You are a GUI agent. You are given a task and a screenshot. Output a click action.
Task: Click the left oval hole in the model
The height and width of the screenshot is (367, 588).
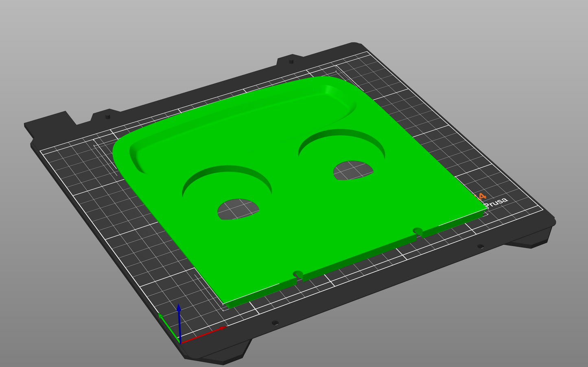coord(238,209)
